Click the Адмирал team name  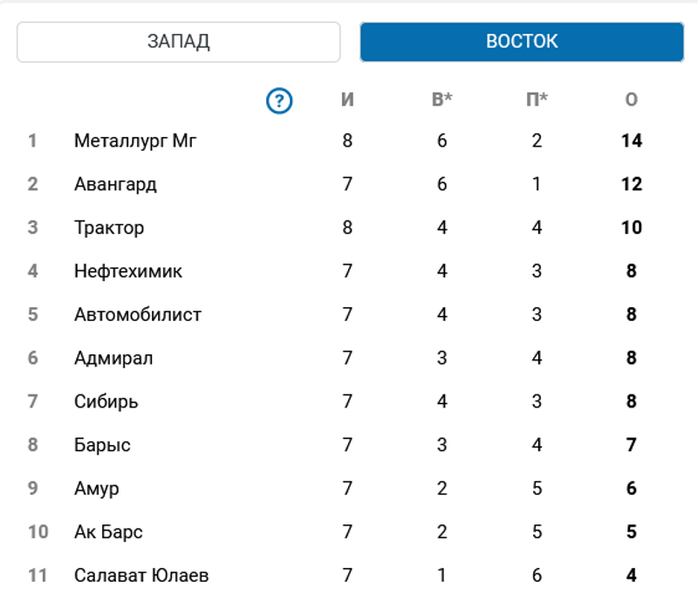[x=113, y=359]
